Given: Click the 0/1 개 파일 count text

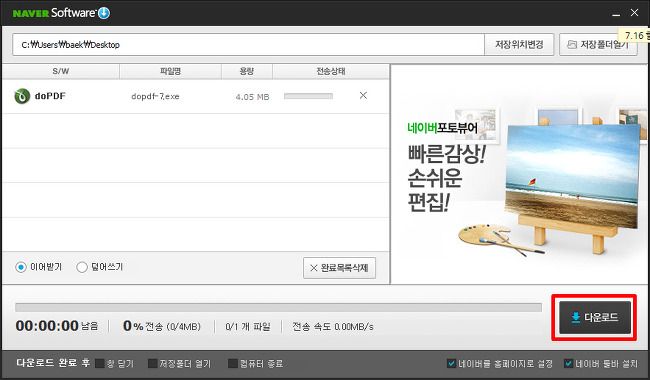Looking at the screenshot, I should (247, 327).
